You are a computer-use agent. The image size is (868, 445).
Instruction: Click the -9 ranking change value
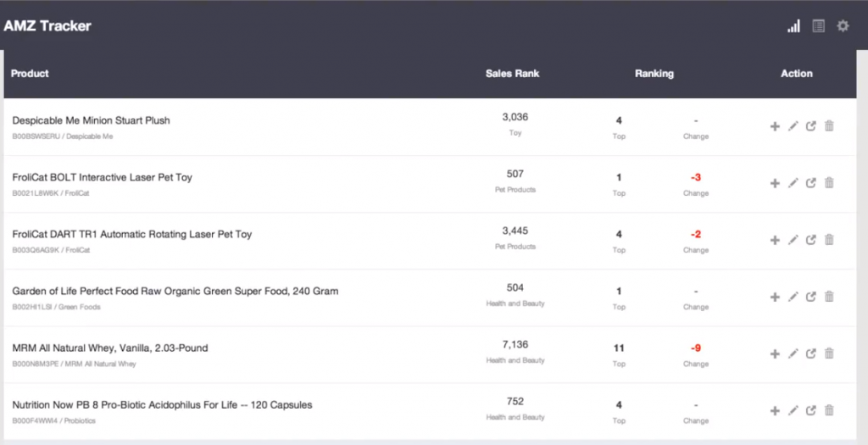click(695, 348)
